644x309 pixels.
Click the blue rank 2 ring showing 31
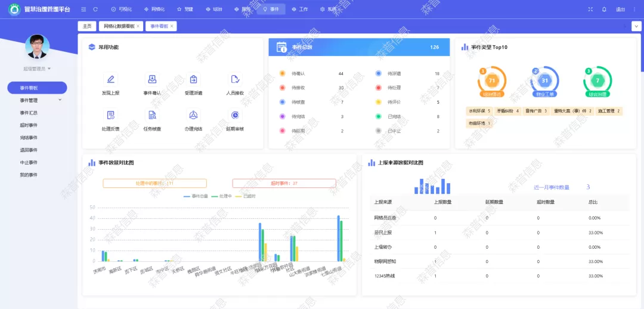[544, 81]
